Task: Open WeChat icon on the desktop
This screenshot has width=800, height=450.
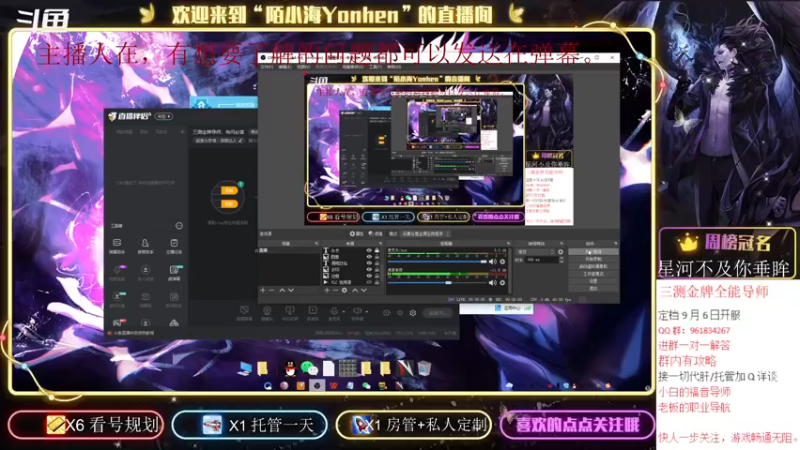Action: 309,368
